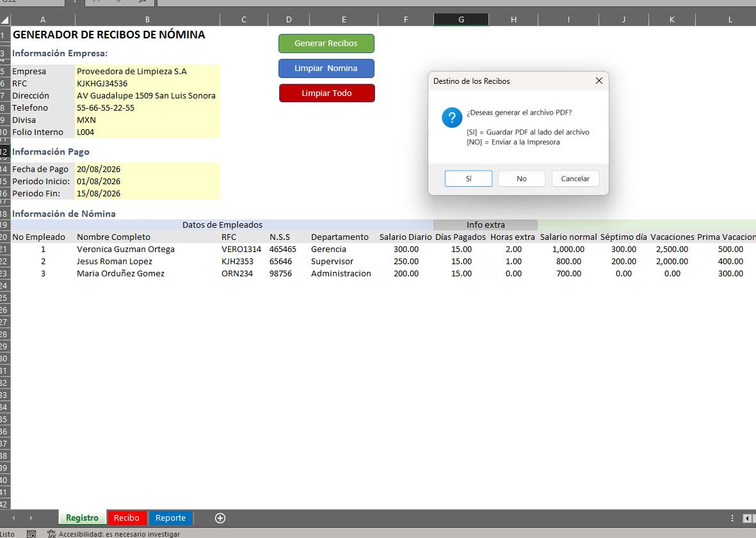Screen dimensions: 756x538
Task: Click the Séptimo día column header
Action: coord(623,237)
